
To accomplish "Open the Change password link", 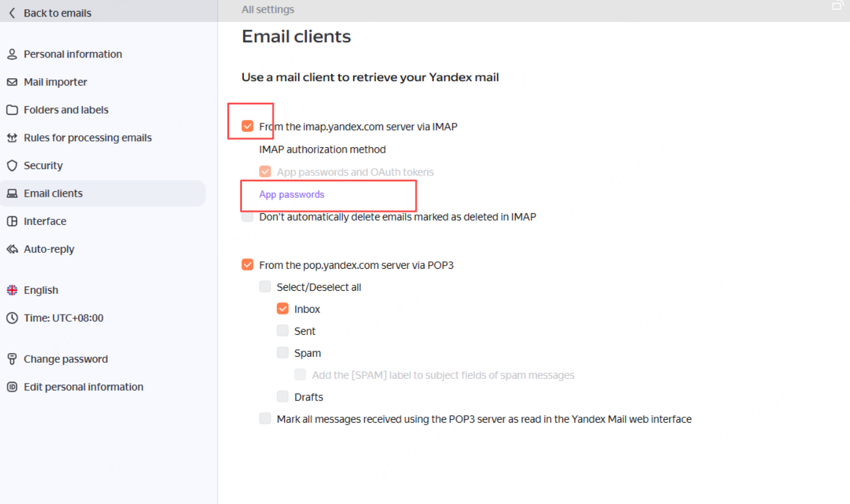I will pos(66,359).
